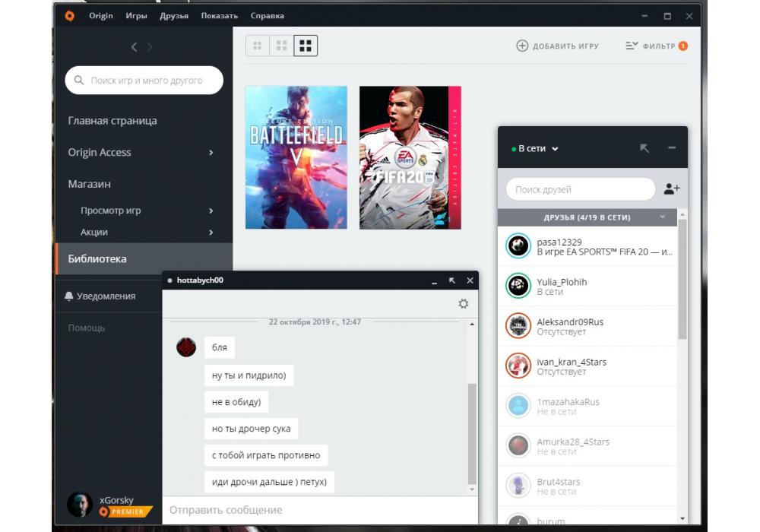Open Магазин in the sidebar
Image resolution: width=760 pixels, height=532 pixels.
pyautogui.click(x=89, y=184)
